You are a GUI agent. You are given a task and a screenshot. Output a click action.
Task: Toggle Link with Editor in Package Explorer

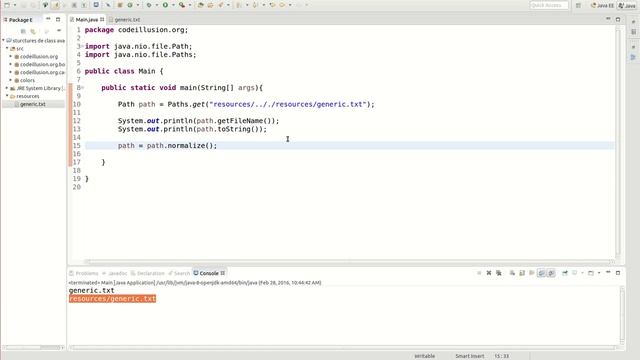33,31
